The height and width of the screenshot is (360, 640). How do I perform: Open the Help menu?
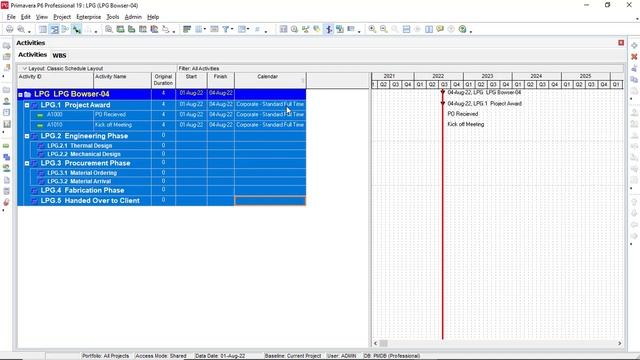coord(153,17)
